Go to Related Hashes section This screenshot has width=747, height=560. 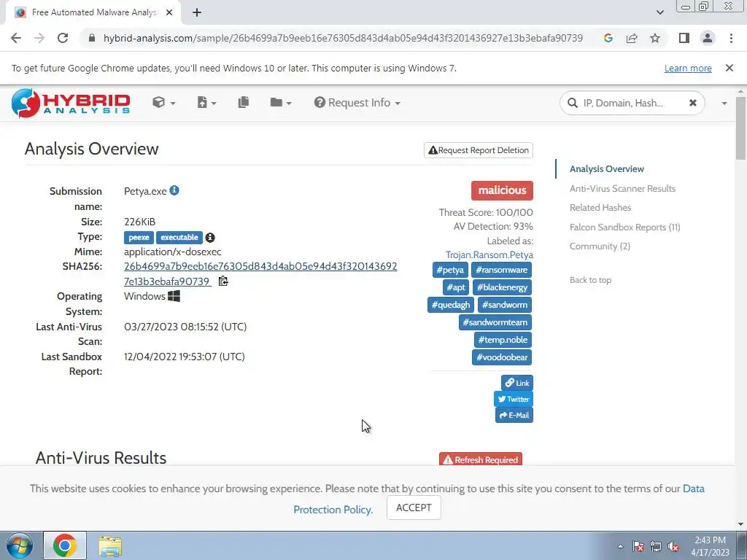point(600,208)
